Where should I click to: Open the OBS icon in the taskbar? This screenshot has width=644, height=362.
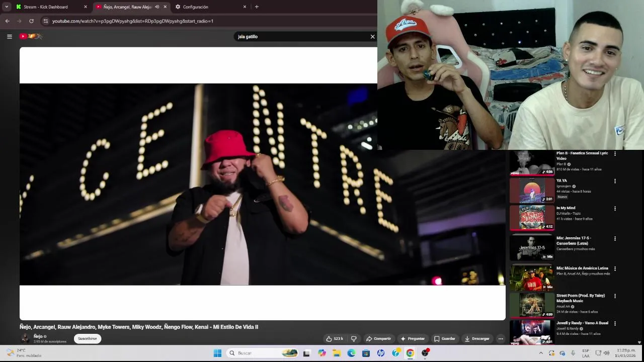tap(425, 353)
